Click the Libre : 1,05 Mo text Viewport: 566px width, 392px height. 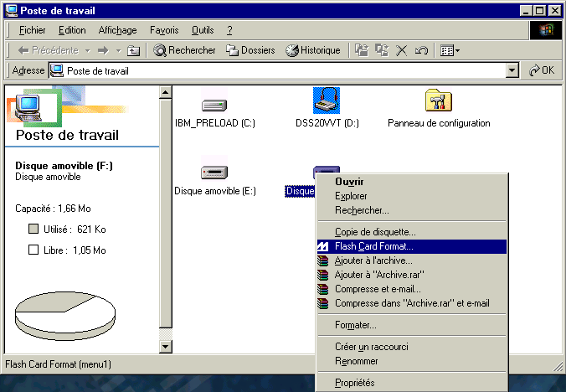coord(75,250)
